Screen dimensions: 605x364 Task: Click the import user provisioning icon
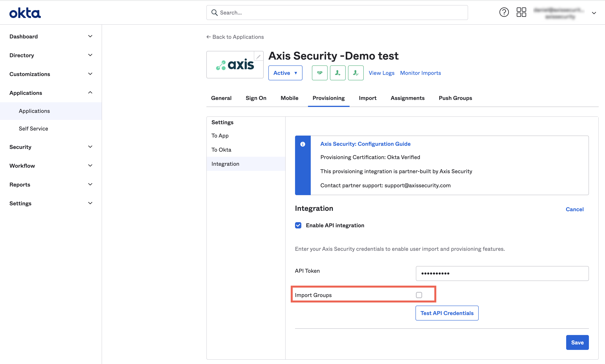click(x=356, y=73)
